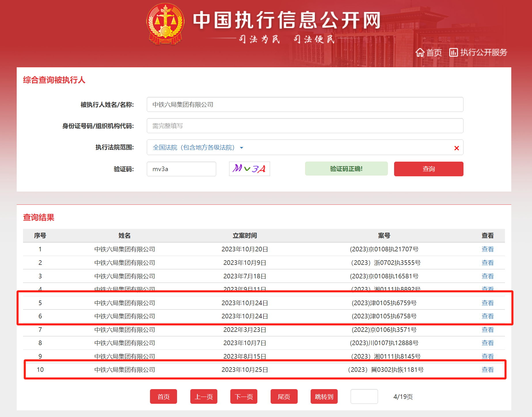Refresh the MV3A captcha image

[x=249, y=169]
